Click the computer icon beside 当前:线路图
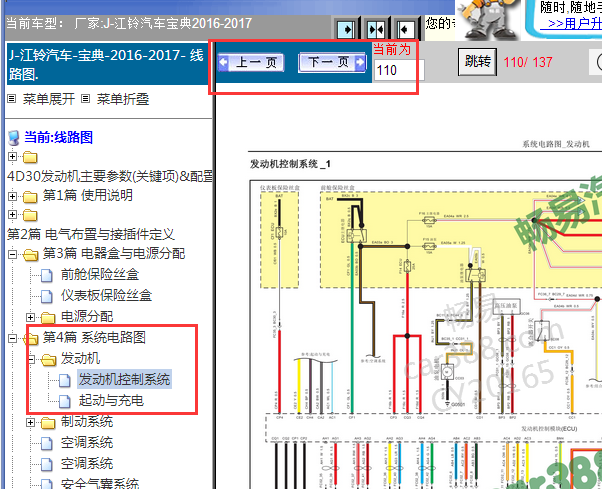The image size is (602, 489). click(x=14, y=138)
